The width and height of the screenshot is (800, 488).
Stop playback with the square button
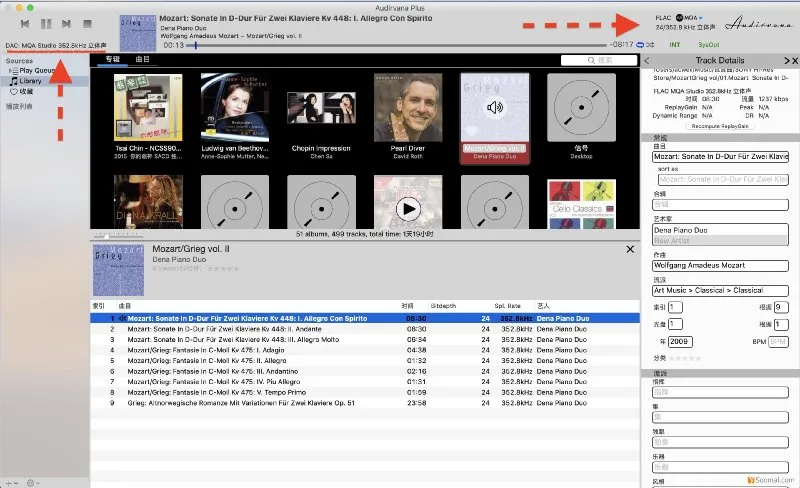point(87,23)
